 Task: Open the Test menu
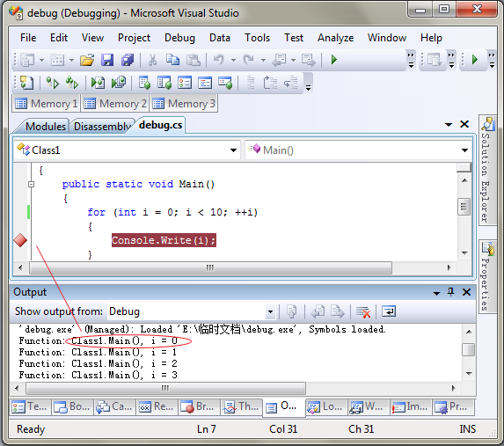click(x=294, y=38)
